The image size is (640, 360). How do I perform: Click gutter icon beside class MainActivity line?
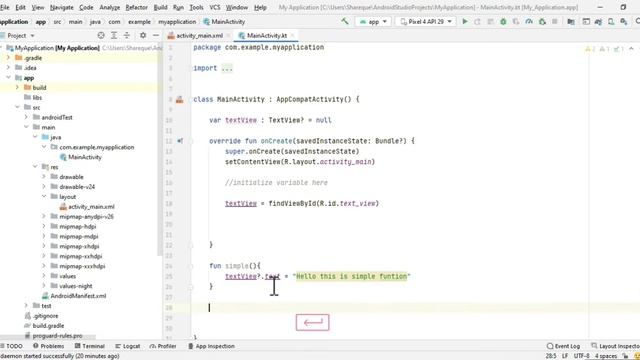coord(180,99)
